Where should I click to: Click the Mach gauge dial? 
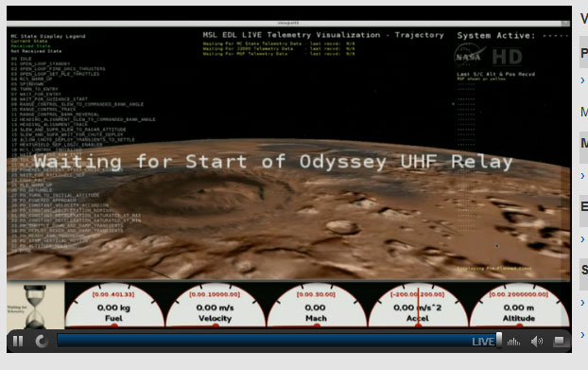pyautogui.click(x=316, y=306)
